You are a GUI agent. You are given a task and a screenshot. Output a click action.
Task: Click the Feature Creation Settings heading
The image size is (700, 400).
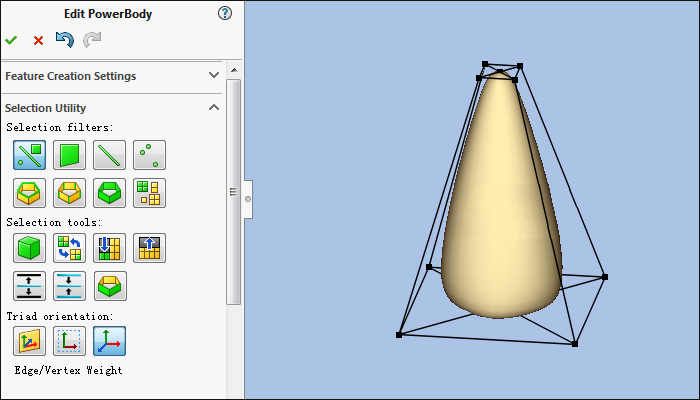71,76
